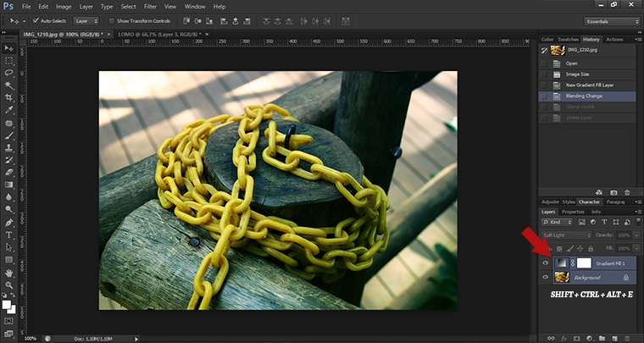
Task: Take a new snapshot in History panel
Action: (x=613, y=193)
